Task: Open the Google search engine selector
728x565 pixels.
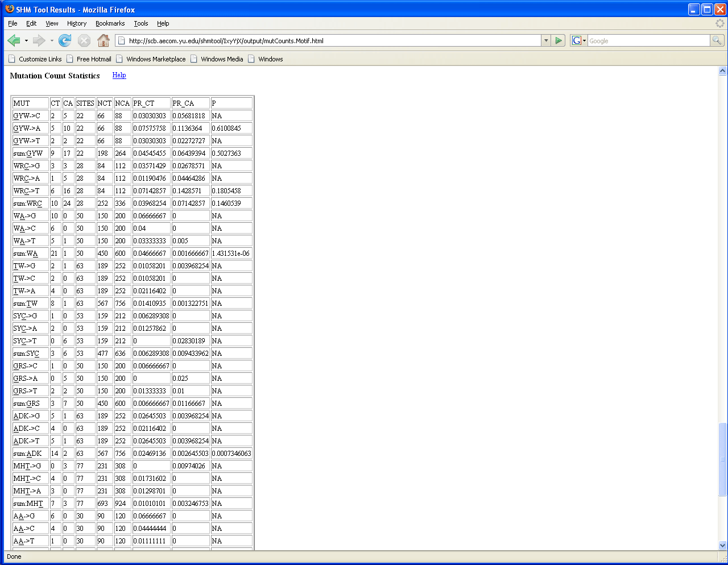Action: [578, 40]
